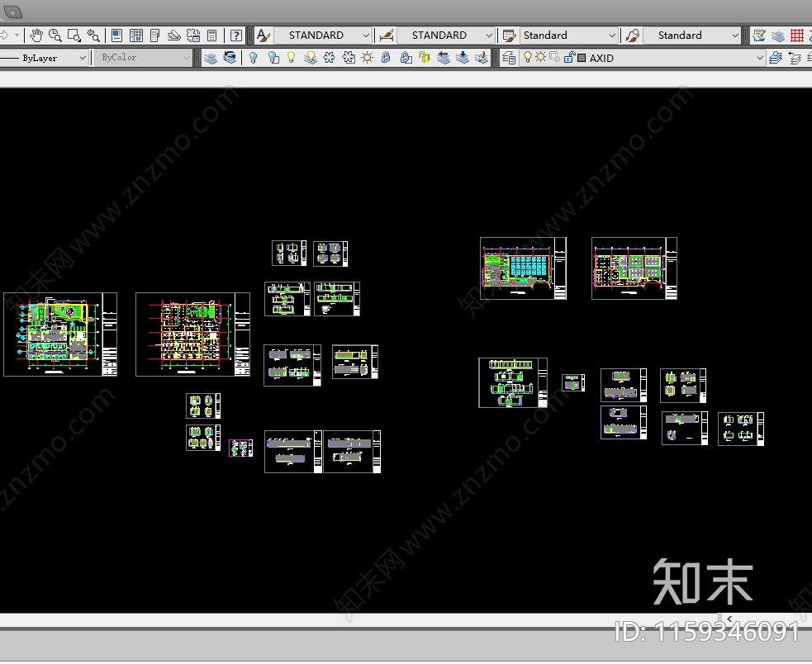Expand the table style Standard dropdown
The width and height of the screenshot is (812, 664).
coord(612,36)
